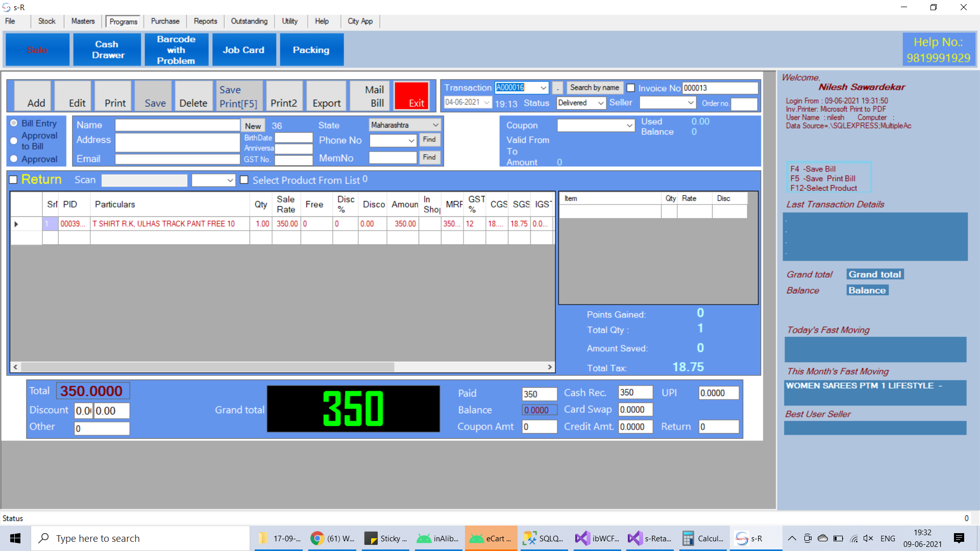Open notification center icon in tray
Screen dimensions: 980x551
click(x=959, y=538)
